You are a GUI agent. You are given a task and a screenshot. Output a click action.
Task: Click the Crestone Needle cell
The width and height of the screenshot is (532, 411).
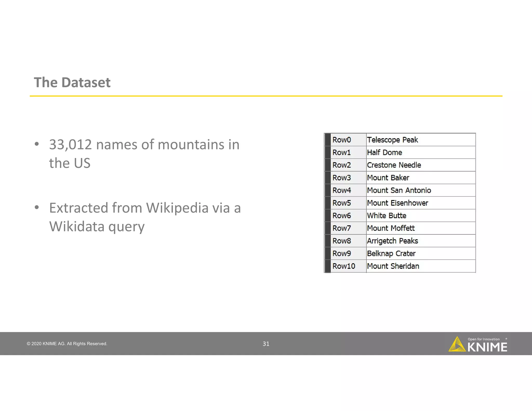[421, 165]
